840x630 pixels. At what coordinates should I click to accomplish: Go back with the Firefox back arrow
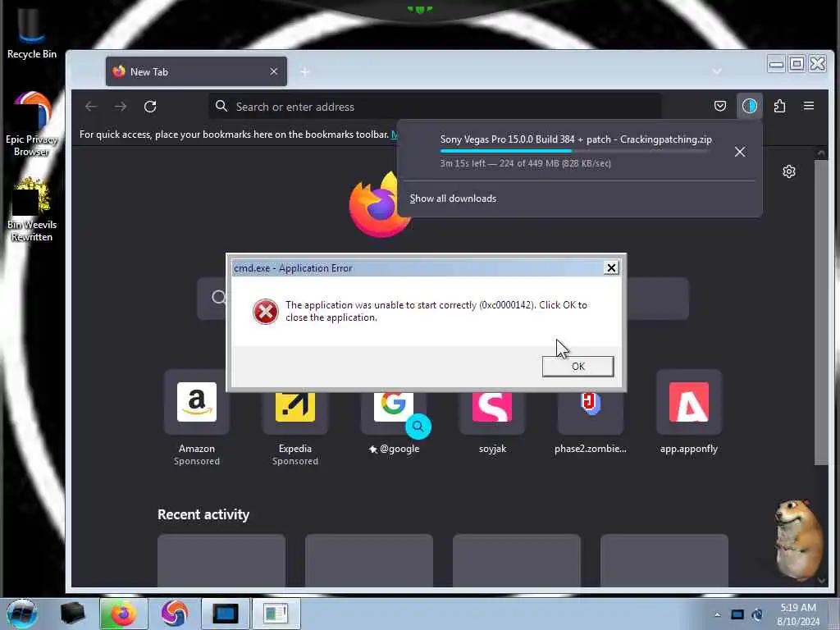91,107
